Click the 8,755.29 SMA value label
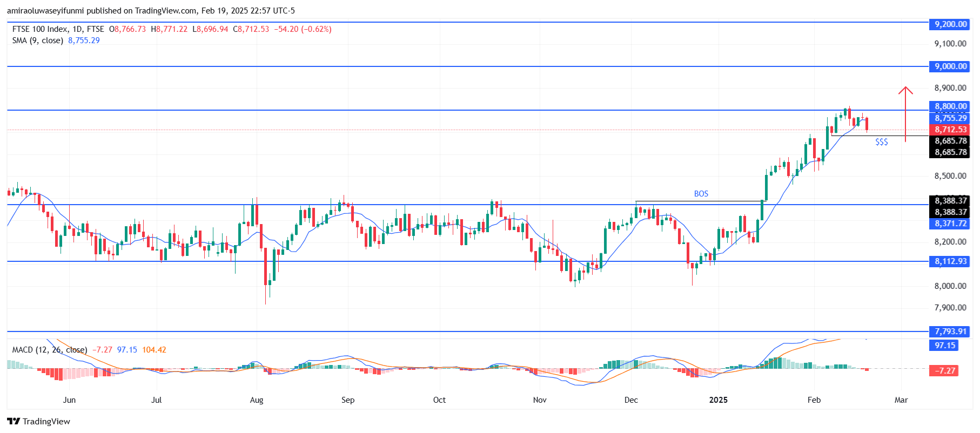Screen dimensions: 980x433 (x=950, y=118)
